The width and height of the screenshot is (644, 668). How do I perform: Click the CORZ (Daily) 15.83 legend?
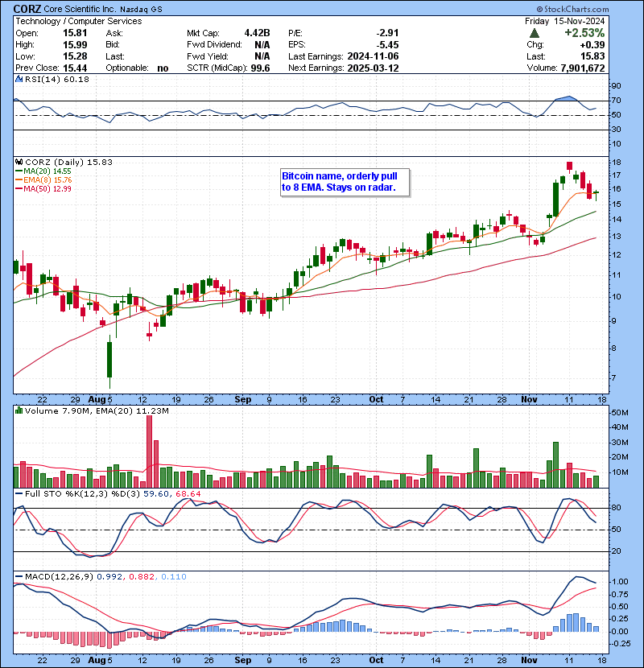68,163
